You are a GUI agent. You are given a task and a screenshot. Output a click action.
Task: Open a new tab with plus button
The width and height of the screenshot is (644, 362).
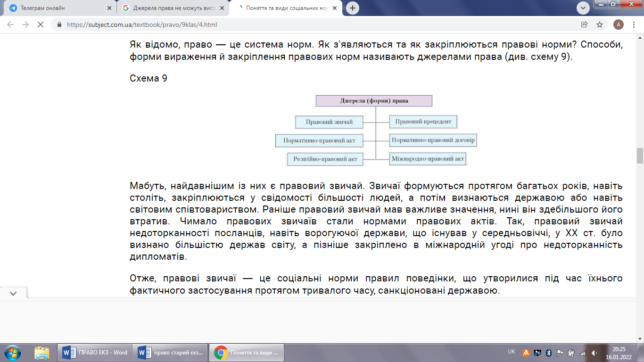353,8
